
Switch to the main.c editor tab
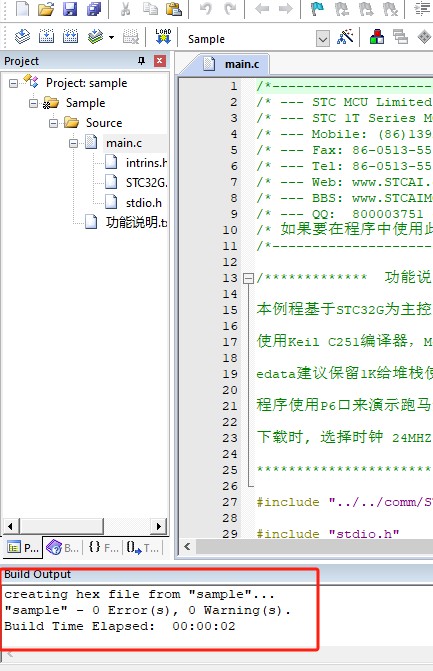pyautogui.click(x=242, y=64)
